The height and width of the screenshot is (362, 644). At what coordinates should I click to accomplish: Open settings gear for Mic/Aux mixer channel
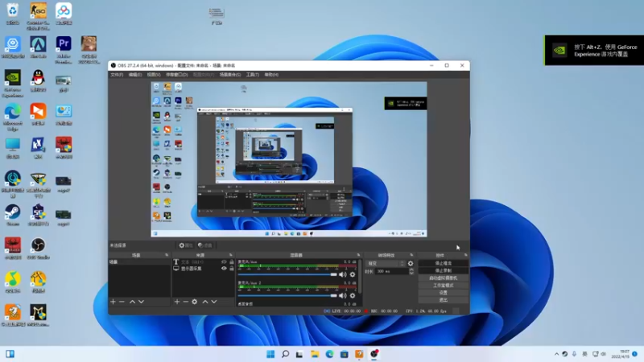tap(353, 274)
